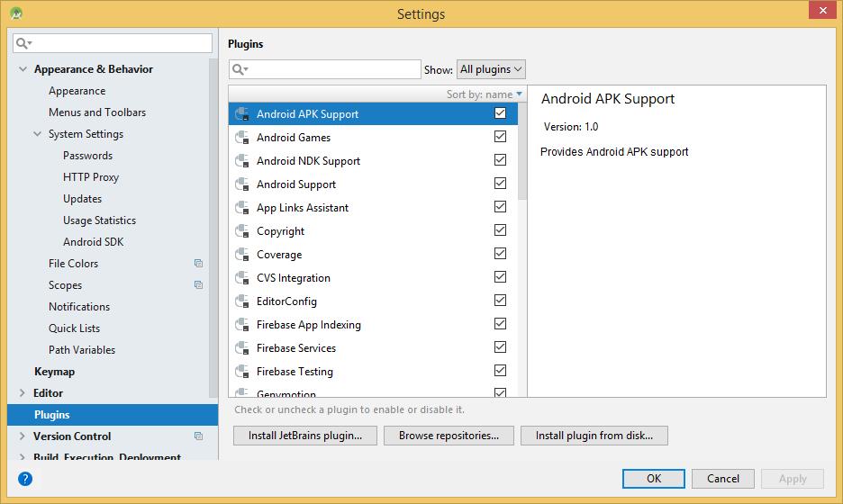Click the Coverage plugin icon
This screenshot has height=504, width=843.
(242, 254)
